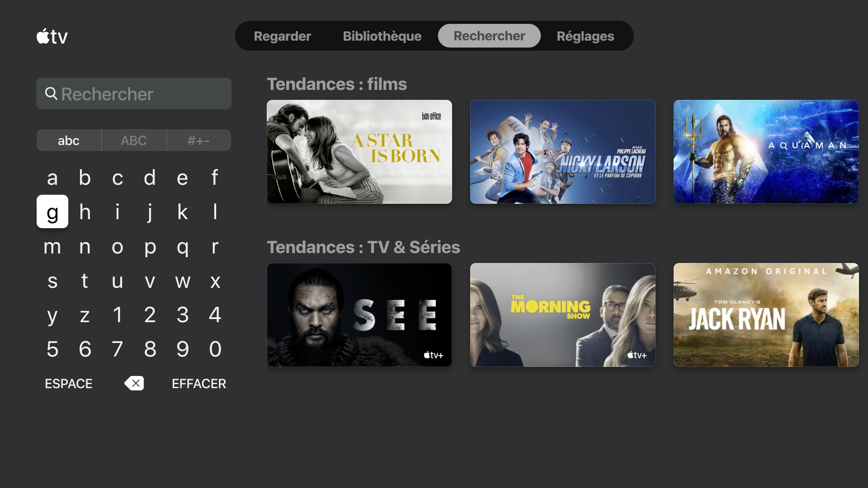Select the Rechercher tab
This screenshot has height=488, width=868.
(x=489, y=36)
